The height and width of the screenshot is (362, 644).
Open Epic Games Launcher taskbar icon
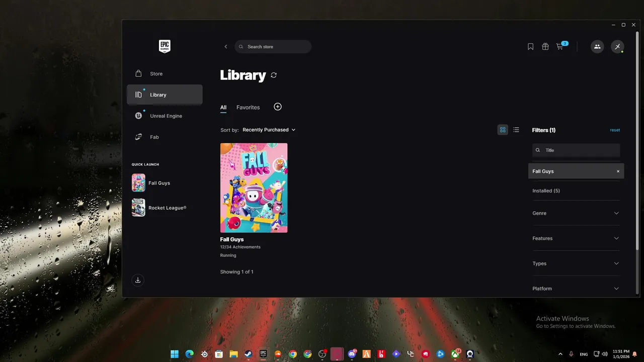(263, 354)
